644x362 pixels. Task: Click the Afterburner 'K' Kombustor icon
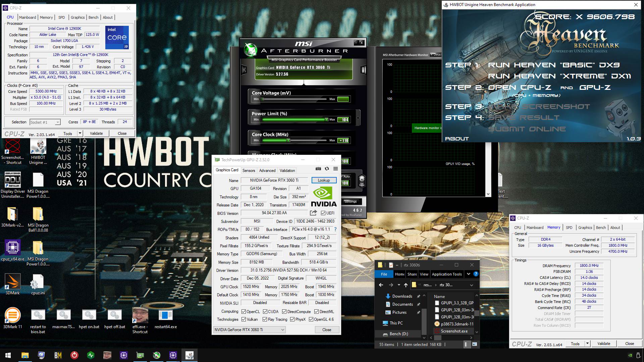point(244,70)
